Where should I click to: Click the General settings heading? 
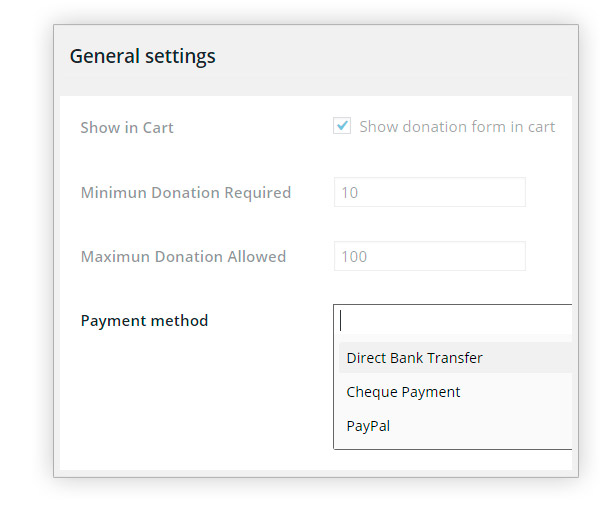coord(142,57)
